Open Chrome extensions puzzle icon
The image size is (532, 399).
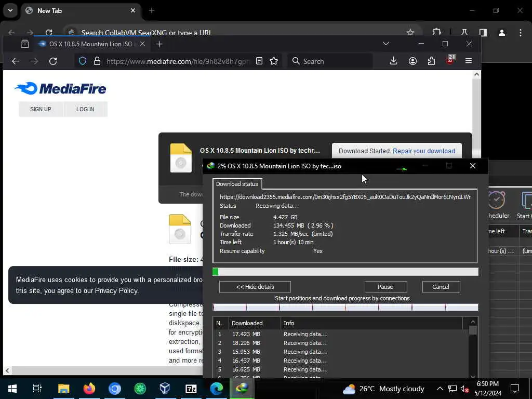[436, 32]
